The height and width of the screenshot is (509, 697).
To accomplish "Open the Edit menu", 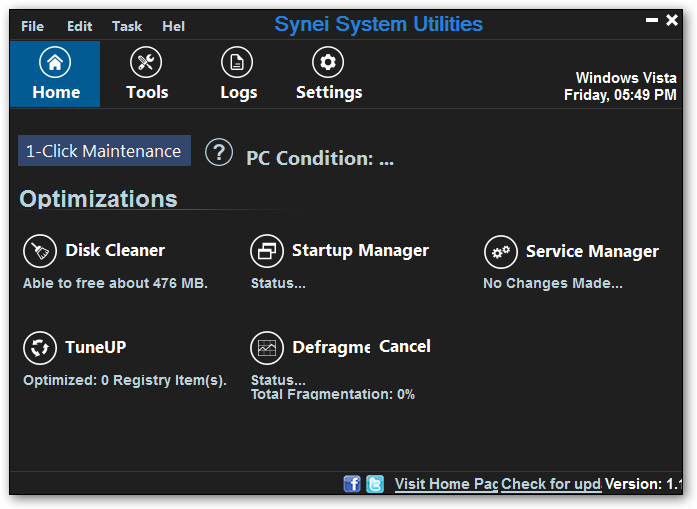I will [80, 26].
